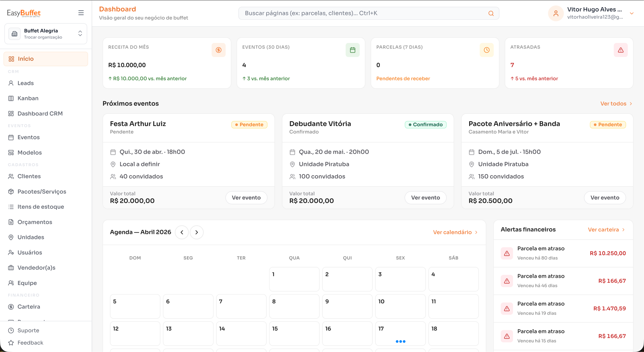Click the Pendentes de receber text
The height and width of the screenshot is (352, 644).
403,79
